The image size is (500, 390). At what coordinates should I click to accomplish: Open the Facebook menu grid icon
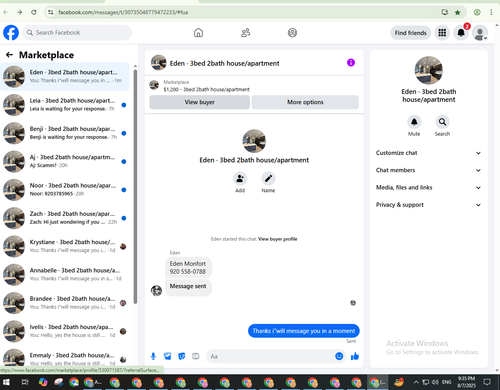[x=442, y=33]
